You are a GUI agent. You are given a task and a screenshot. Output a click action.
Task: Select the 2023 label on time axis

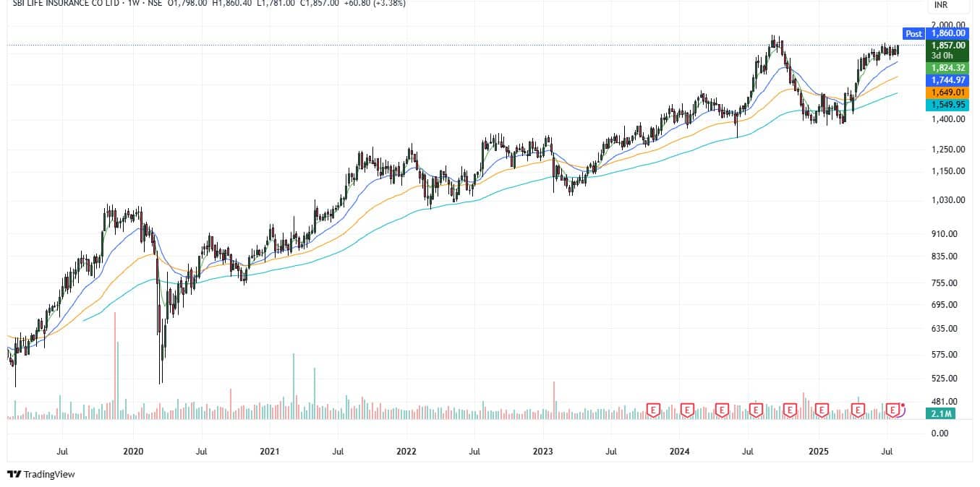pos(542,452)
